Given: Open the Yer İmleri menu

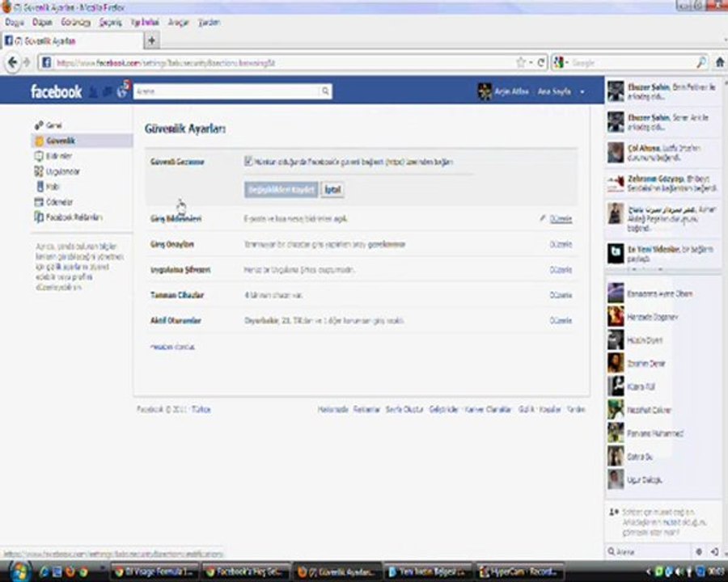Looking at the screenshot, I should click(145, 23).
